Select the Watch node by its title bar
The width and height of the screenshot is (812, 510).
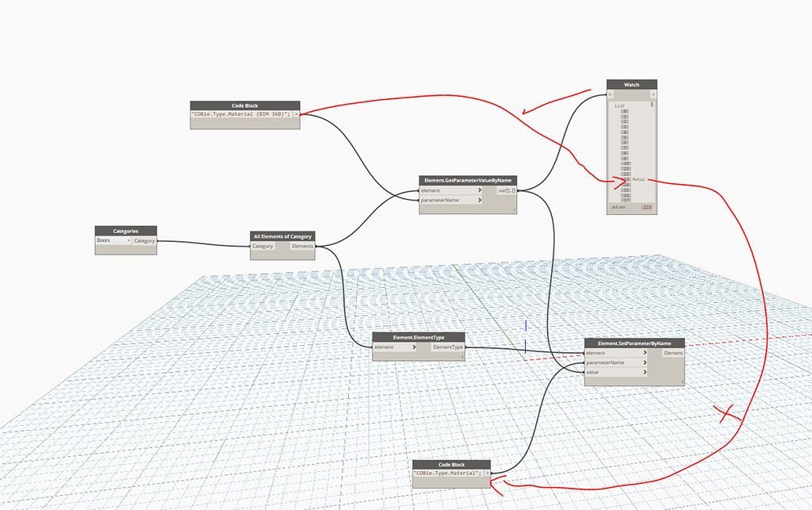(x=632, y=83)
